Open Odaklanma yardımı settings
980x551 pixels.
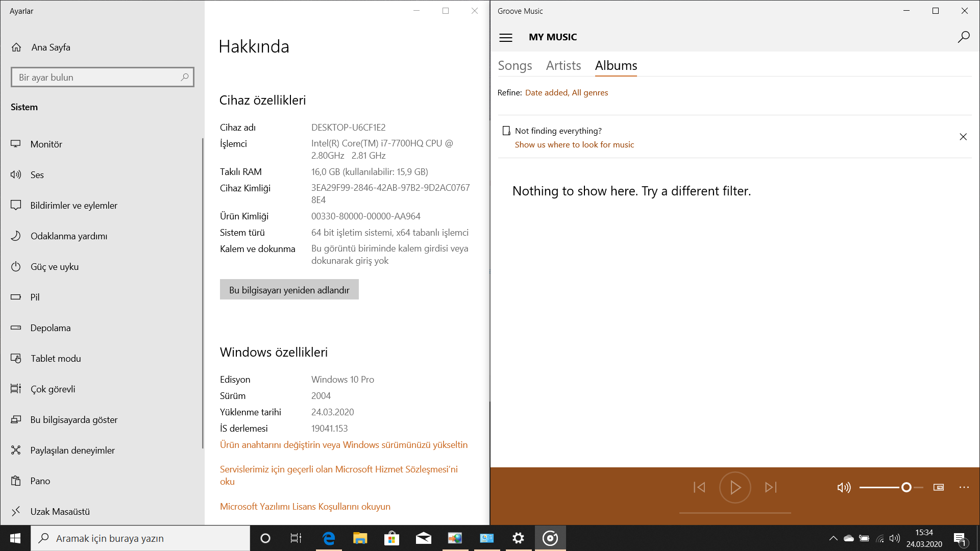(102, 236)
